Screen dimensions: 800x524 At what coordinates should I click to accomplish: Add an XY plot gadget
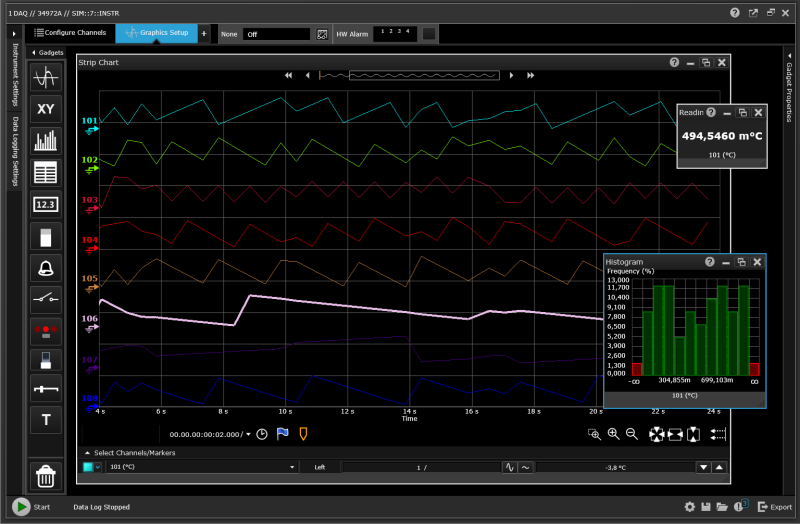[x=45, y=109]
